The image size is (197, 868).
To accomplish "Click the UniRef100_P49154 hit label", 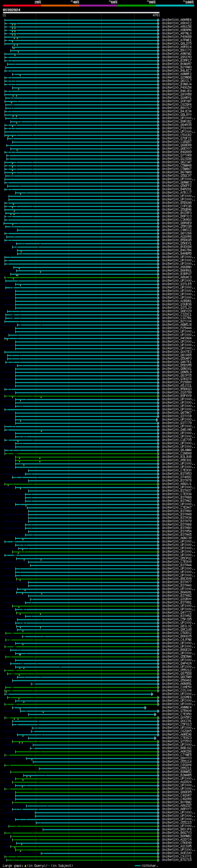I will [x=176, y=88].
